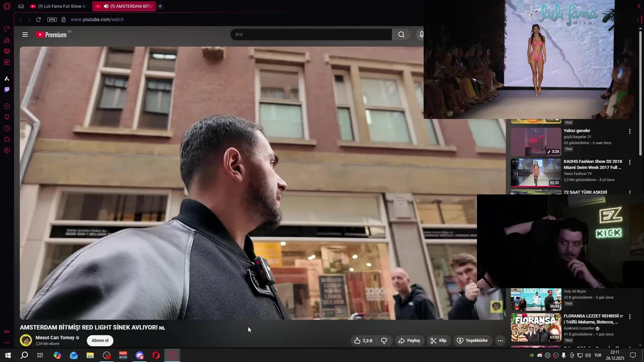
Task: Open the Mesut Can Tomay channel name link
Action: [x=55, y=337]
